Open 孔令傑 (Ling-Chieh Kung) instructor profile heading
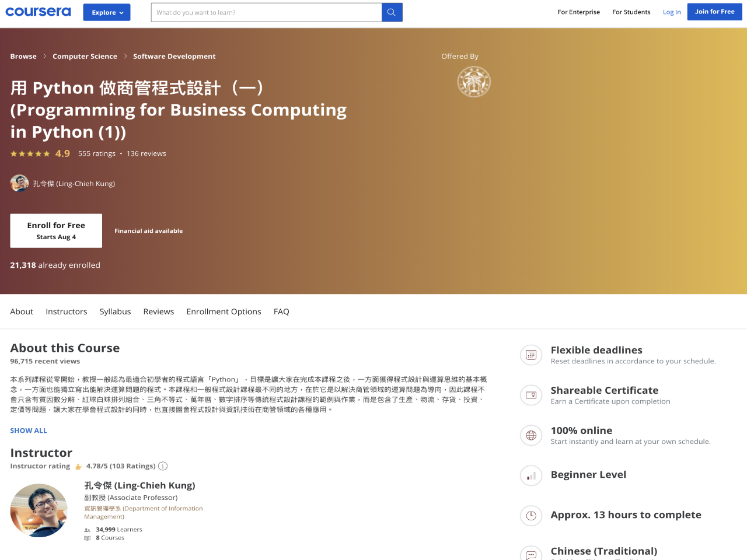Image resolution: width=747 pixels, height=560 pixels. [139, 485]
